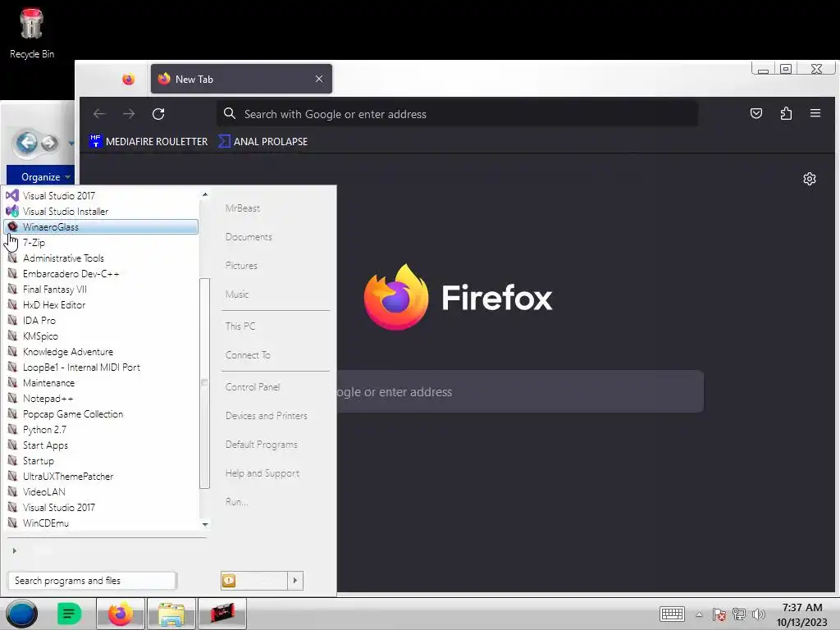Open the green notes taskbar icon
This screenshot has width=840, height=630.
69,614
